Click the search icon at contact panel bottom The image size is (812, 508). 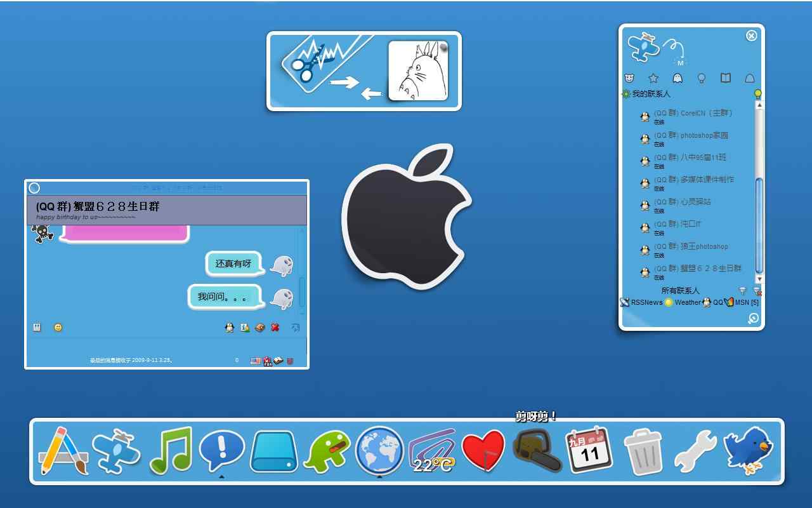pyautogui.click(x=753, y=318)
